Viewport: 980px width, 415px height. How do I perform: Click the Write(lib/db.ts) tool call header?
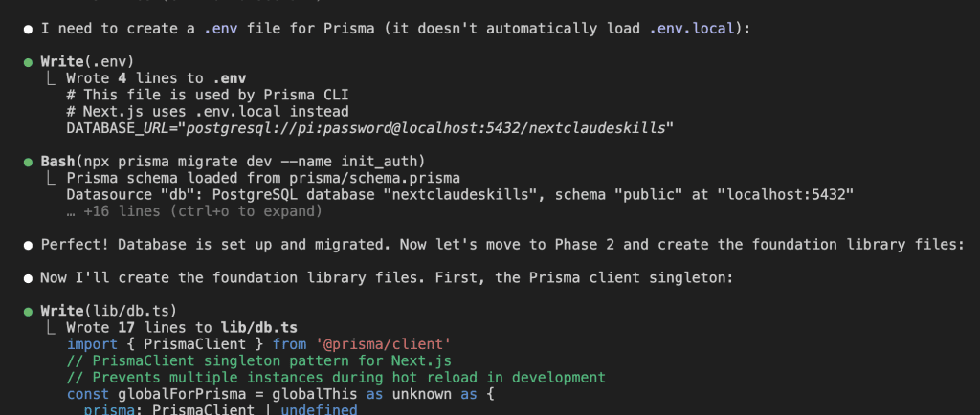click(108, 311)
